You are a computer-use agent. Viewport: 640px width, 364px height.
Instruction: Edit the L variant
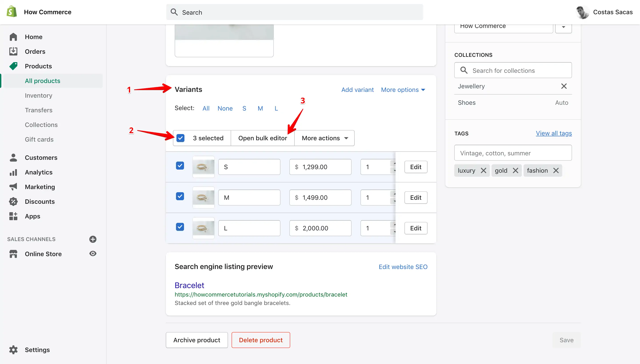(x=416, y=228)
